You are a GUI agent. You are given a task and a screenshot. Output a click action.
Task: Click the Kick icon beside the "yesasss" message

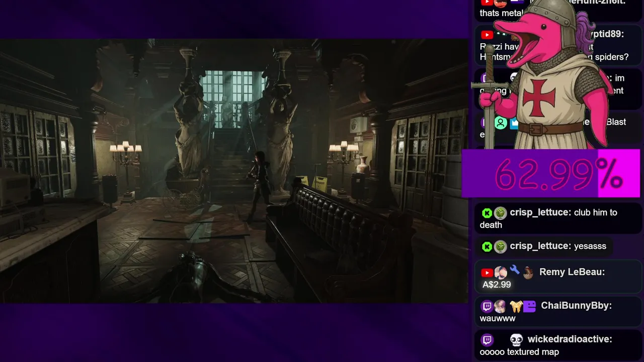487,247
